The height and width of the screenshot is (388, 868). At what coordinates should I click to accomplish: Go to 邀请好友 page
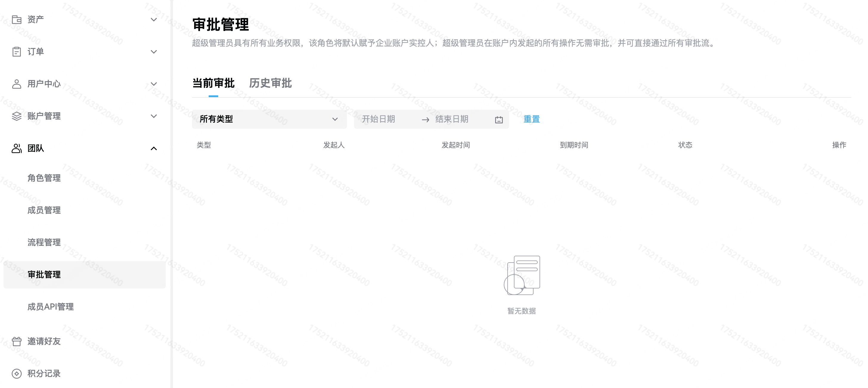pos(44,342)
